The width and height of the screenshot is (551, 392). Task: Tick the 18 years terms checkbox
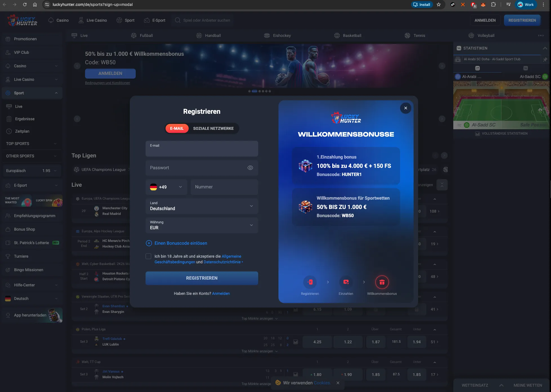(148, 256)
